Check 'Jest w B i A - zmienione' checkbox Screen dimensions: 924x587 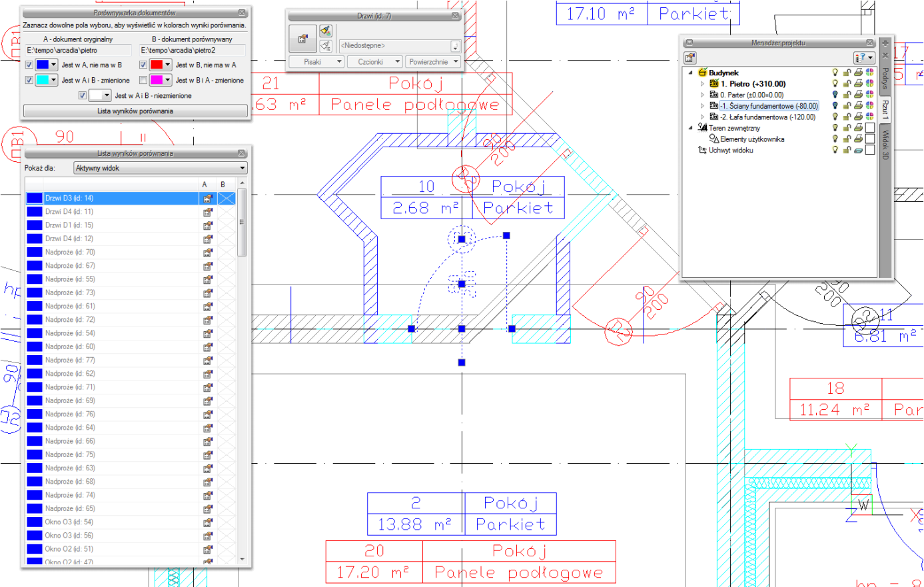(x=143, y=80)
